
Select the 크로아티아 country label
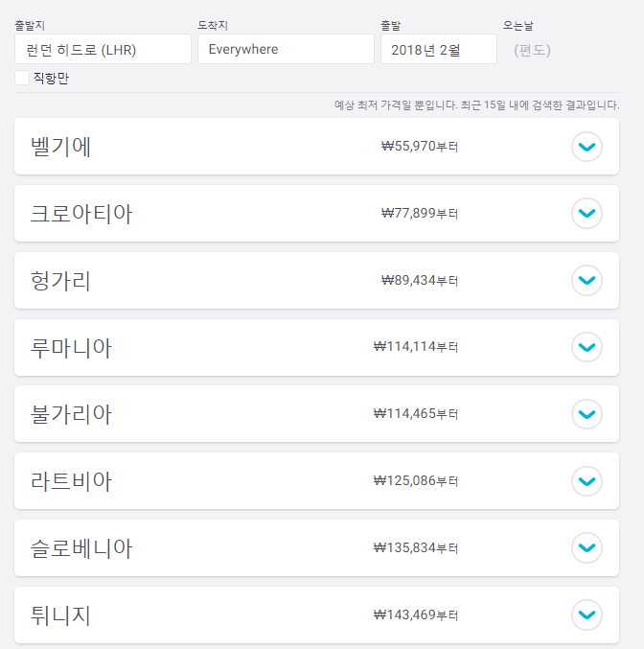tap(81, 214)
